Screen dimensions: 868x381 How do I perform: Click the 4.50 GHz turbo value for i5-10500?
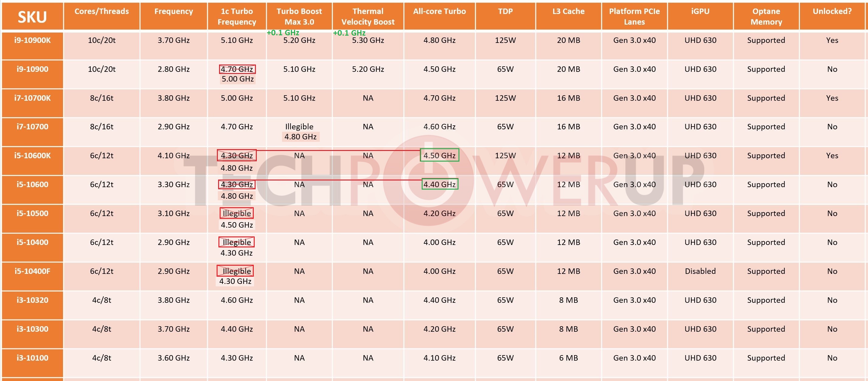(237, 225)
